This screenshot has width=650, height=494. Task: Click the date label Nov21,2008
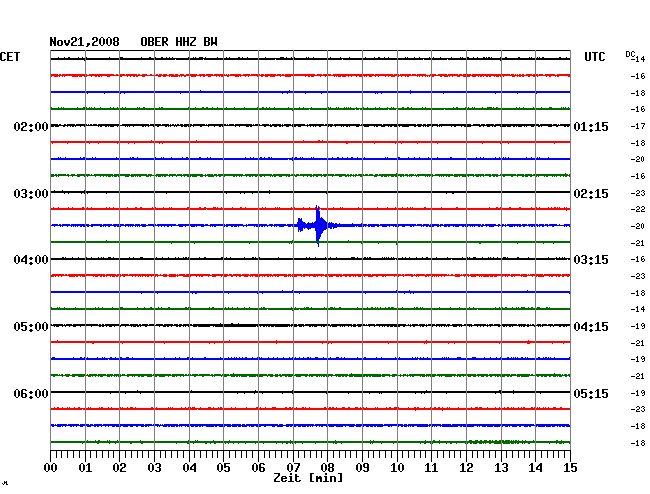pyautogui.click(x=85, y=42)
